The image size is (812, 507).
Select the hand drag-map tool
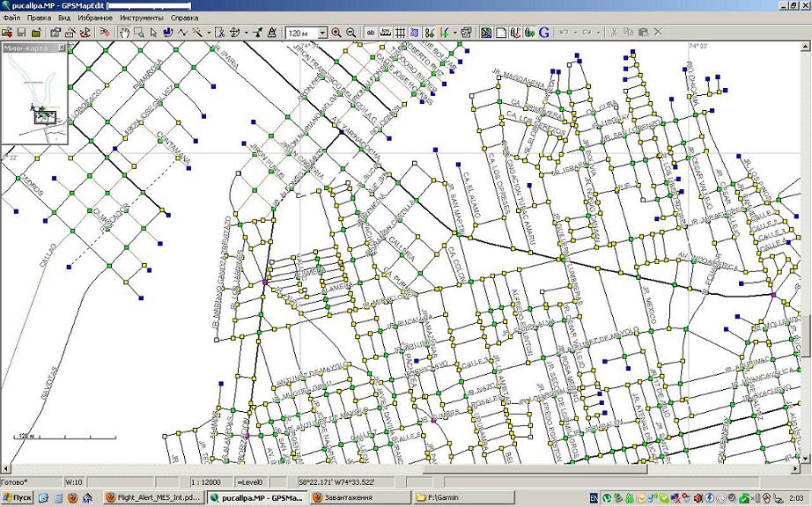pos(124,33)
